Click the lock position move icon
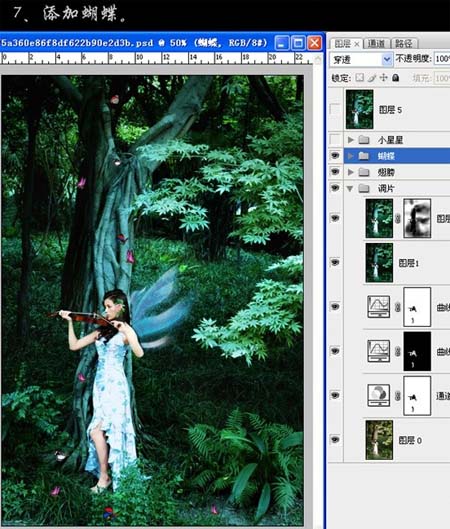 pyautogui.click(x=384, y=78)
